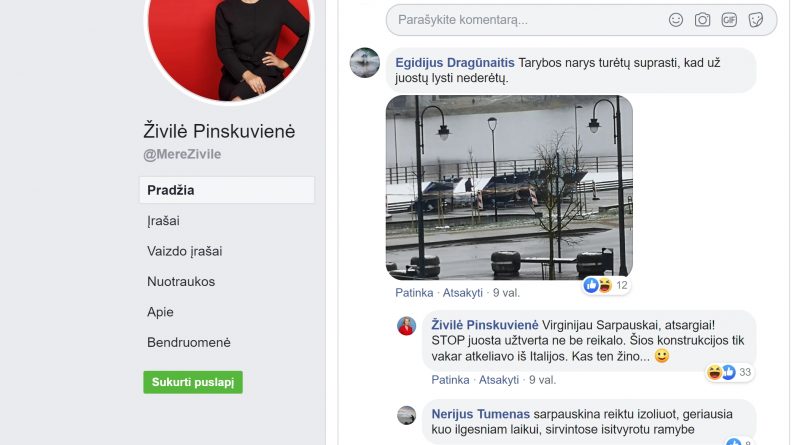
Task: Open Nerijus Tumenas profile avatar
Action: click(x=407, y=415)
